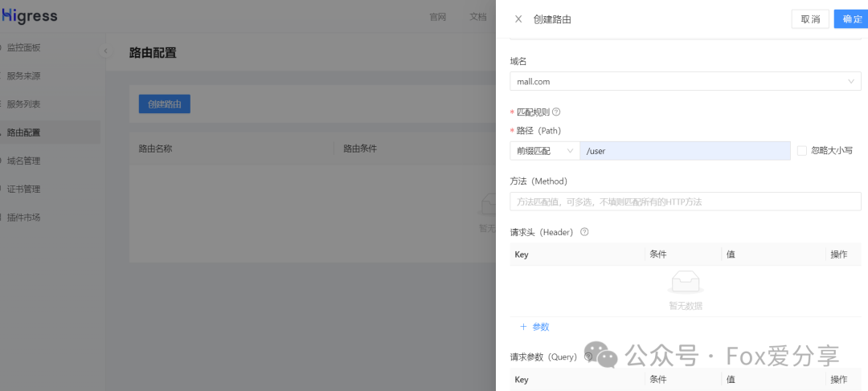Click the path input containing /user

coord(685,151)
